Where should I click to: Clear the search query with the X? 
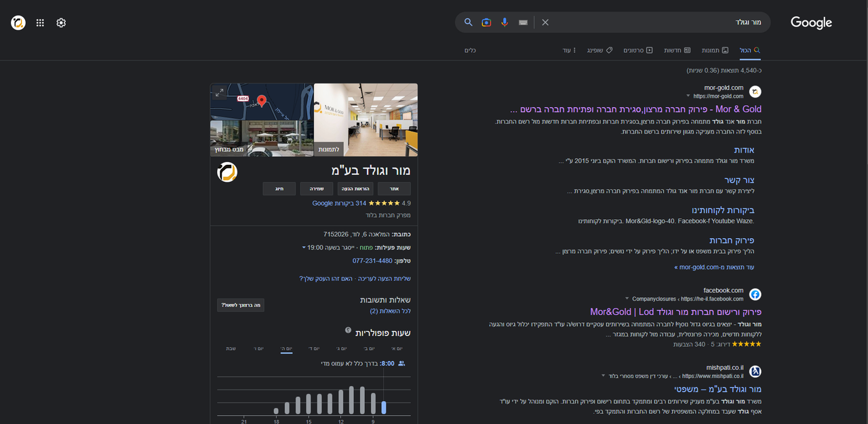[545, 22]
